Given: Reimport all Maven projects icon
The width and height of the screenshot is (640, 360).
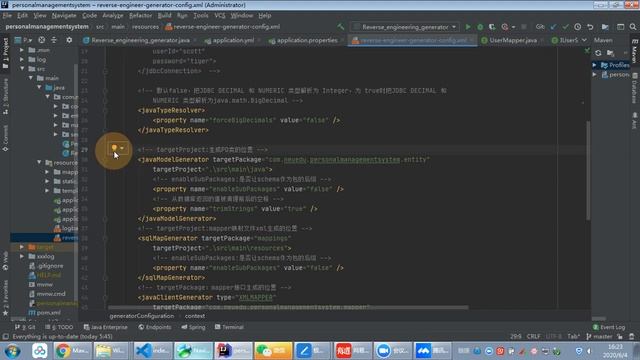Looking at the screenshot, I should pyautogui.click(x=598, y=53).
